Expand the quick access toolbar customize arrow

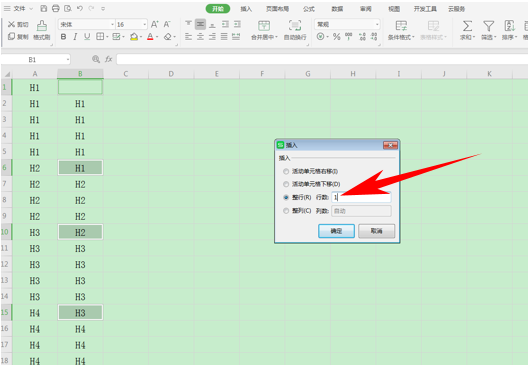coord(103,9)
